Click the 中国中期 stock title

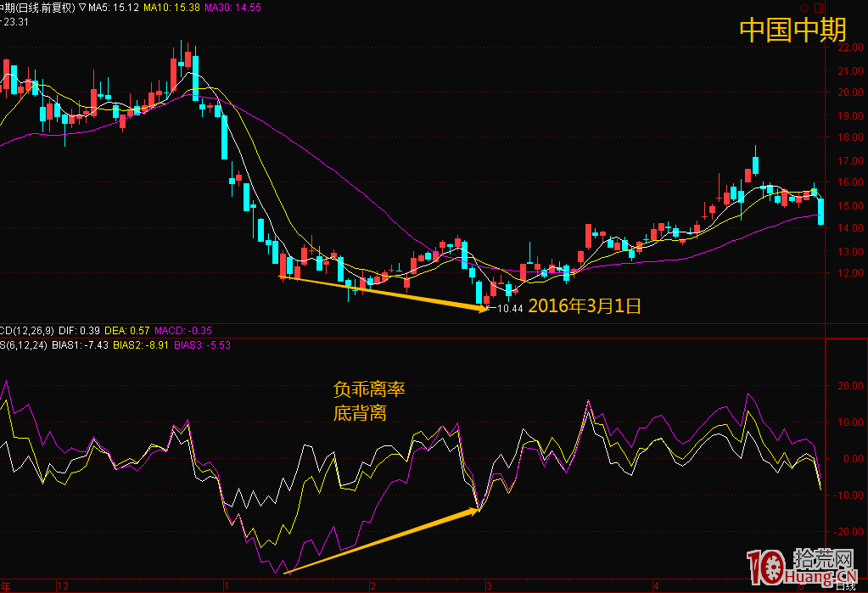pos(792,31)
